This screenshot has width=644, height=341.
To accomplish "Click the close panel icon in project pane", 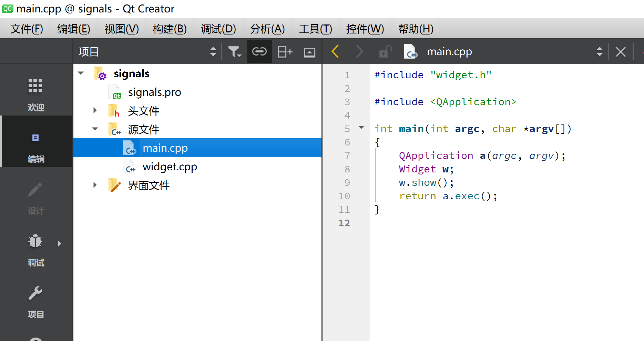I will pos(309,52).
